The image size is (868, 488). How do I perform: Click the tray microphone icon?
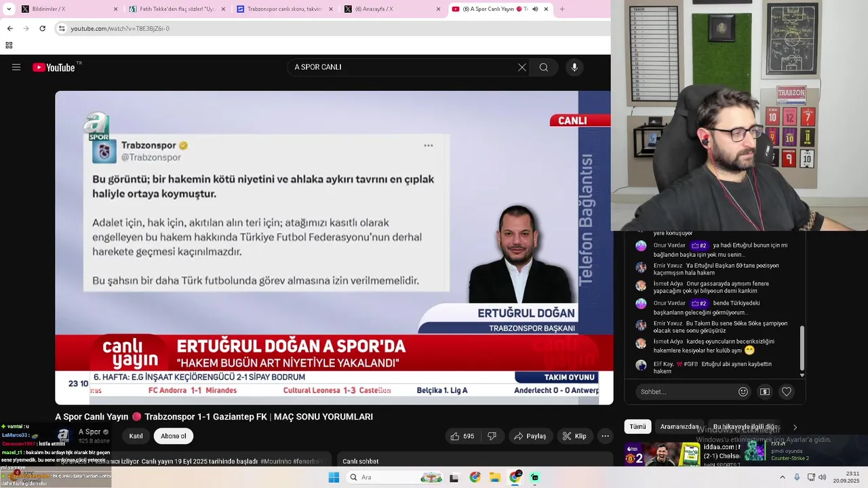(x=797, y=477)
